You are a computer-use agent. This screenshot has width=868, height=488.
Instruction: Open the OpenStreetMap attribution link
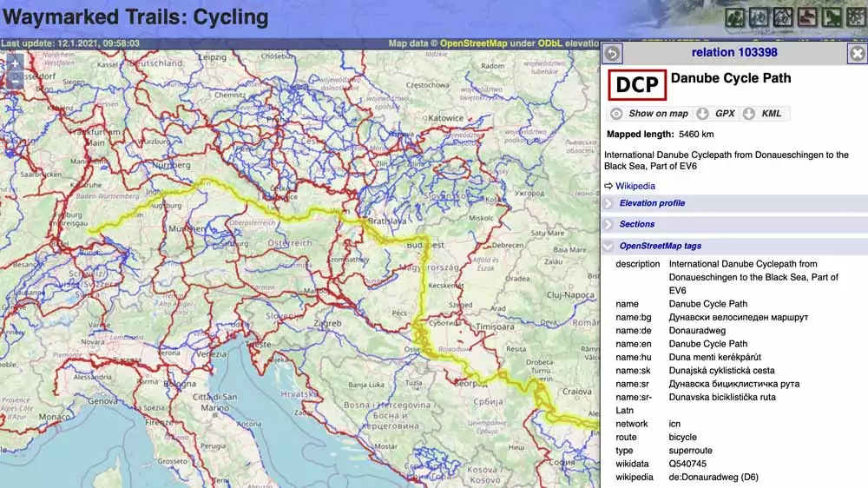point(473,43)
